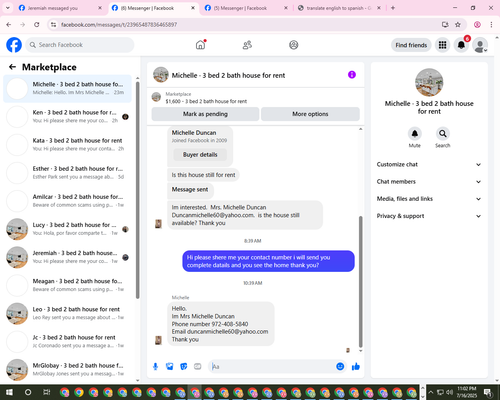Click the Find friends button
Screen dimensions: 500x400
pyautogui.click(x=411, y=45)
